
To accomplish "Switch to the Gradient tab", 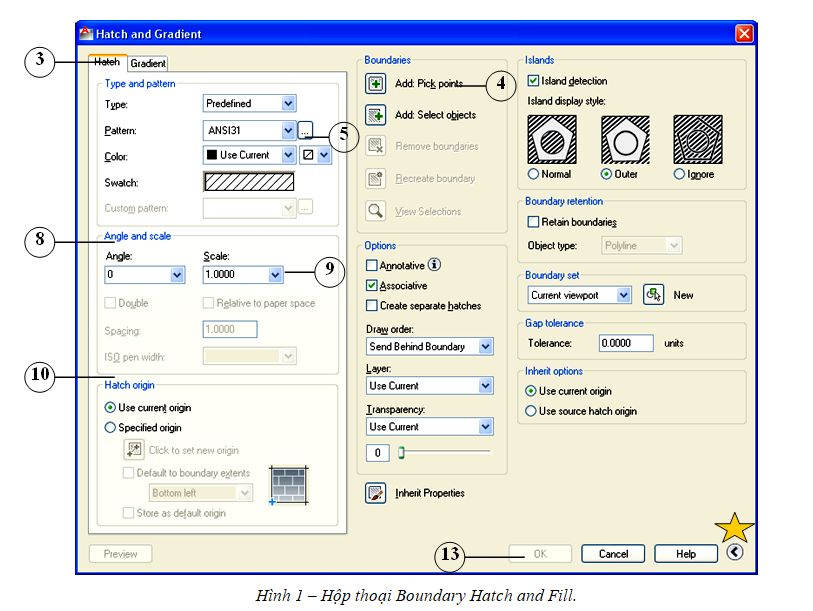I will click(147, 63).
